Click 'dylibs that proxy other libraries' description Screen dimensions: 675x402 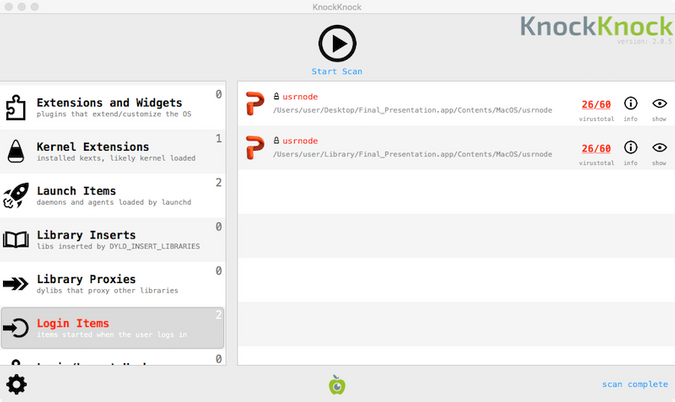(x=107, y=291)
